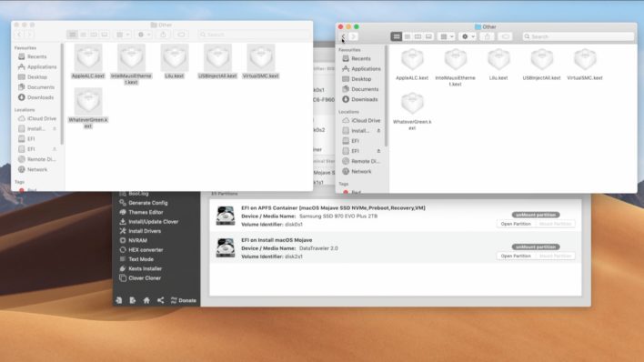Image resolution: width=644 pixels, height=362 pixels.
Task: Open Downloads in inactive Finder window sidebar
Action: pyautogui.click(x=36, y=97)
